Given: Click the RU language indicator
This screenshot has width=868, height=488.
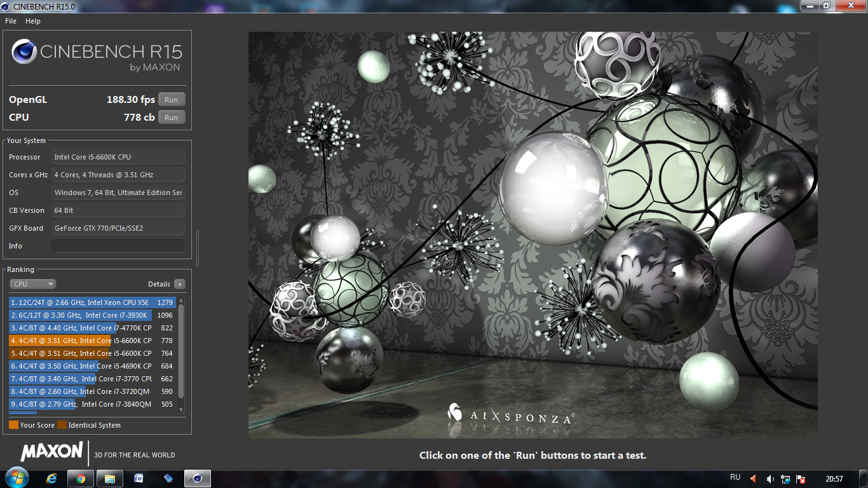Looking at the screenshot, I should [735, 478].
